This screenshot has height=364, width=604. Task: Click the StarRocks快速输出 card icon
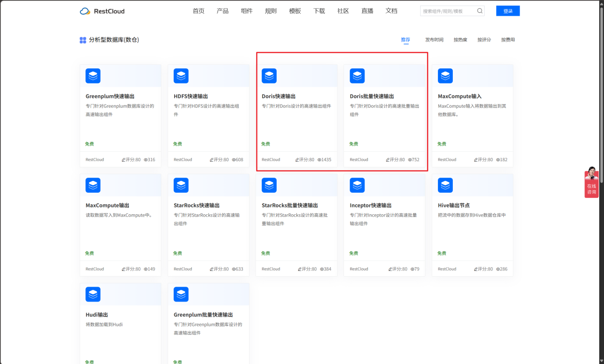181,185
